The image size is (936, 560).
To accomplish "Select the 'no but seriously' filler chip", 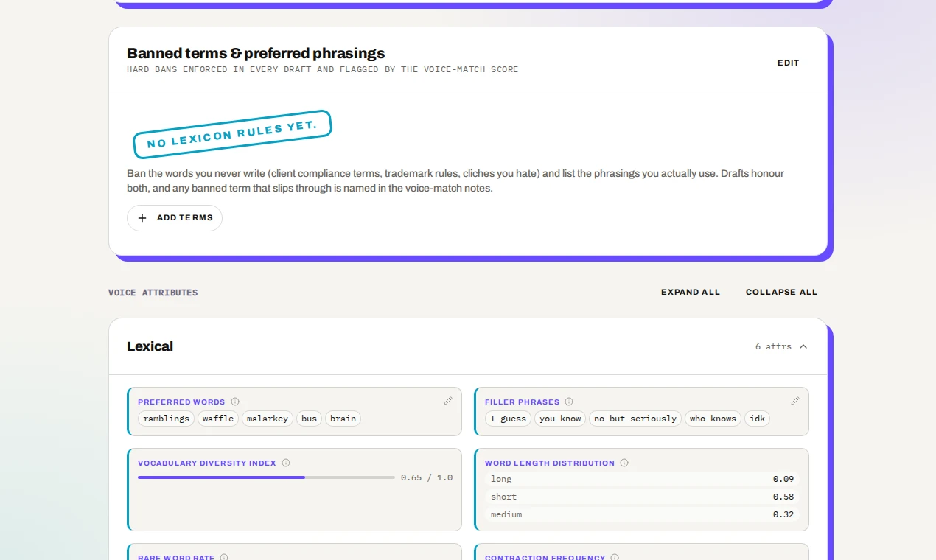I will (x=635, y=419).
